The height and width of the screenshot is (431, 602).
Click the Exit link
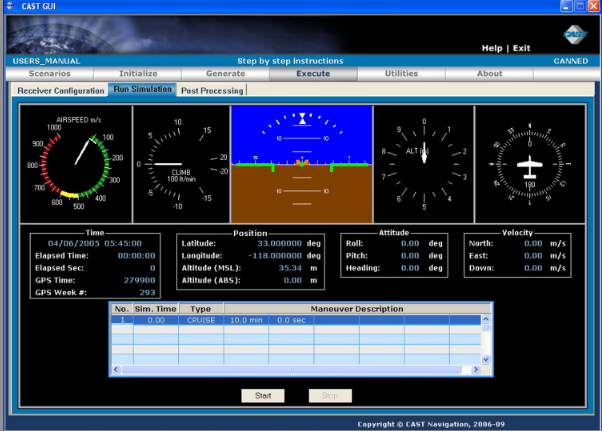pyautogui.click(x=521, y=48)
